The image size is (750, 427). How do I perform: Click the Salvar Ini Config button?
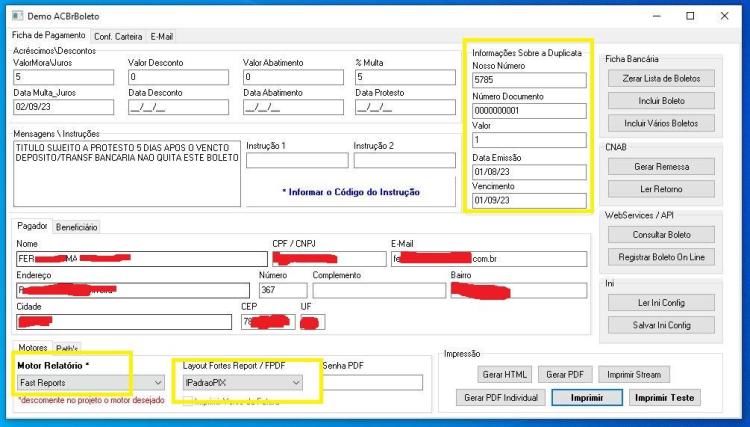pyautogui.click(x=661, y=325)
